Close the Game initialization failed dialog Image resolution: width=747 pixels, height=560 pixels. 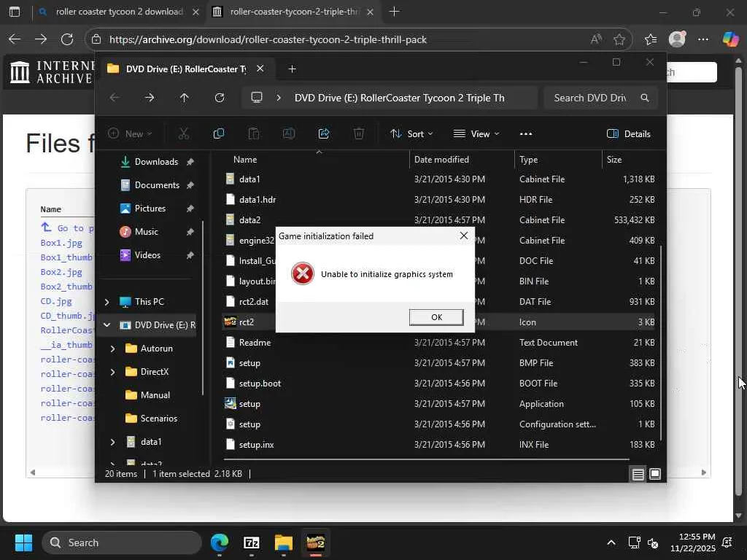point(463,236)
